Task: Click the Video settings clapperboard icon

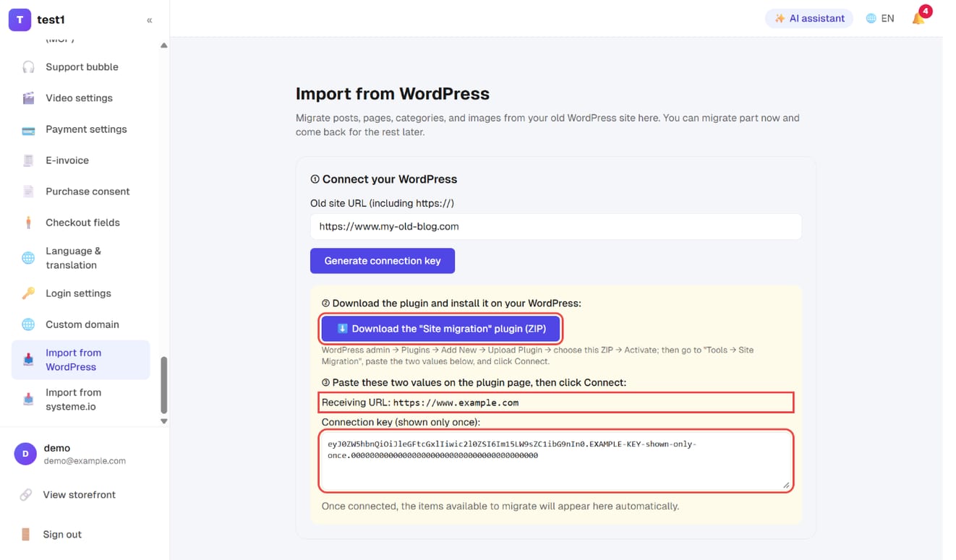Action: tap(28, 98)
